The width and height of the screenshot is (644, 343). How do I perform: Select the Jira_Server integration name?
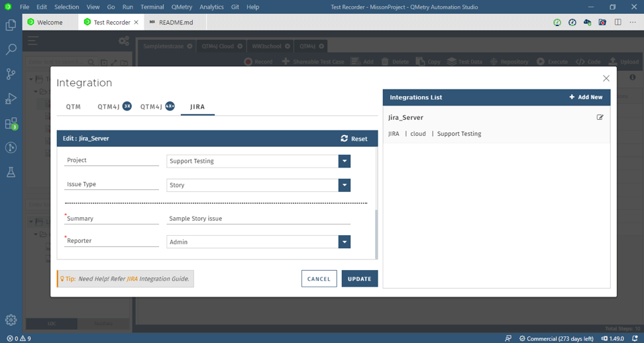point(405,117)
